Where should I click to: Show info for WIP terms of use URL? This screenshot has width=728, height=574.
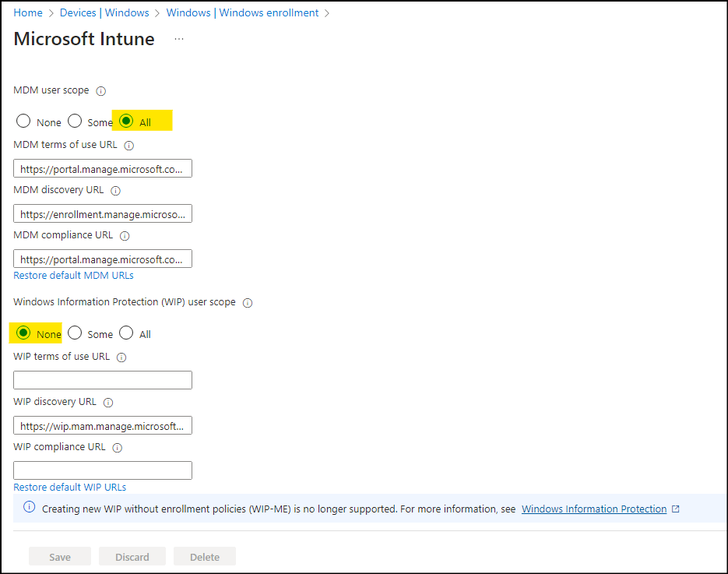121,357
